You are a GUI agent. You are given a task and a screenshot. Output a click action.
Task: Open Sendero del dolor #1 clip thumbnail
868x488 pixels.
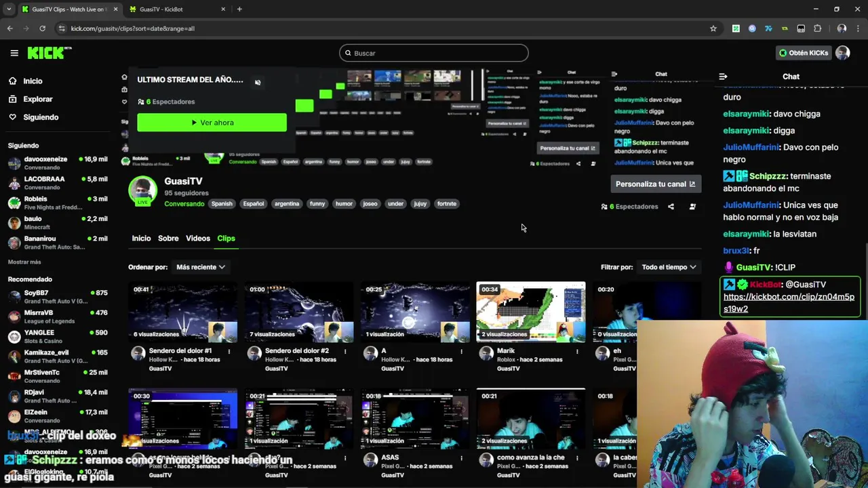tap(183, 312)
